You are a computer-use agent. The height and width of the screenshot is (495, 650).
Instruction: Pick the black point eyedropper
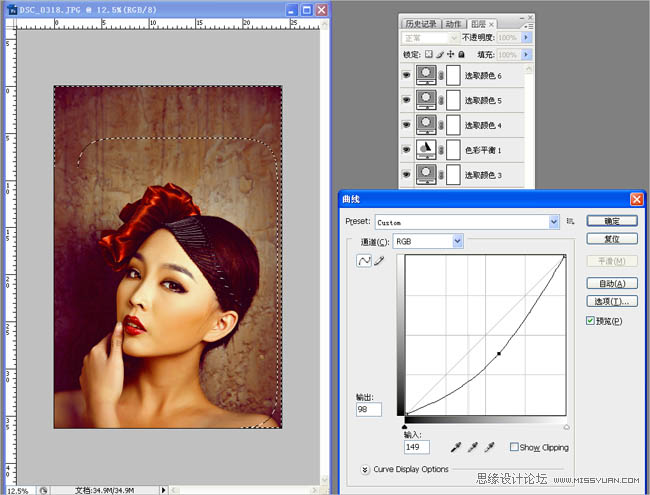pos(456,447)
